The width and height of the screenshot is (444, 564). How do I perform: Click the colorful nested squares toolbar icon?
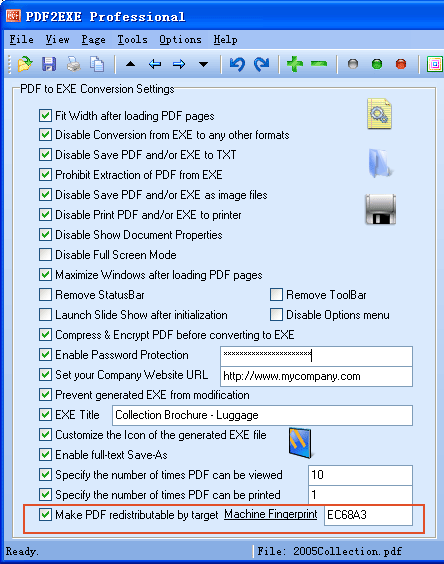click(435, 64)
